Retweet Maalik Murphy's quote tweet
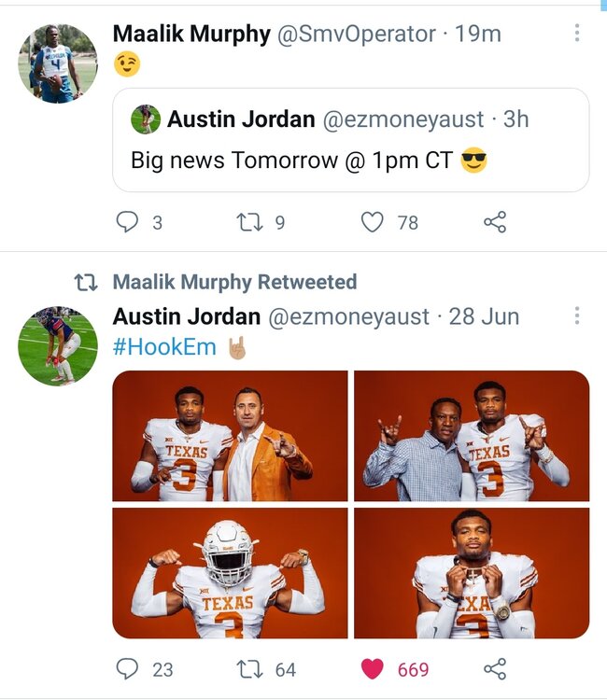Image resolution: width=607 pixels, height=700 pixels. click(249, 222)
